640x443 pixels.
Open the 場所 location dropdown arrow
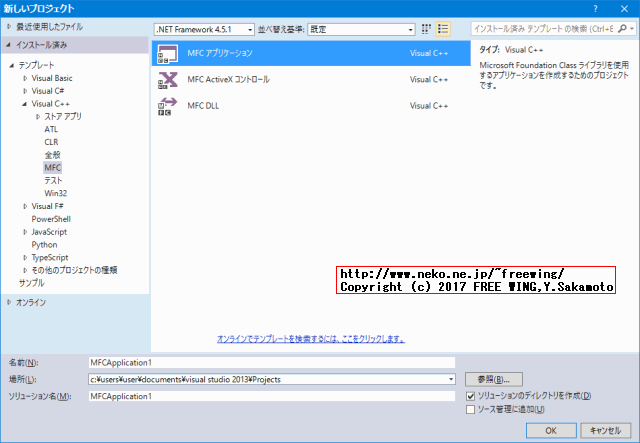(x=451, y=379)
